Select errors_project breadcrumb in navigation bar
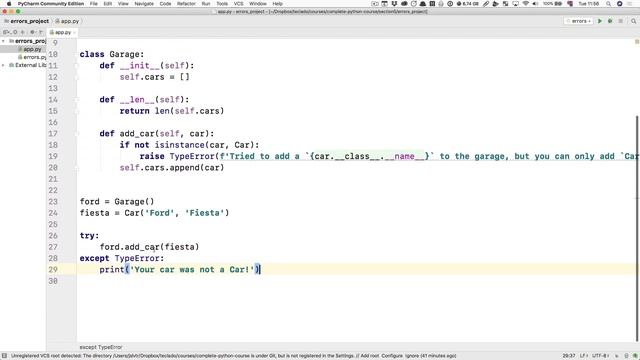640x360 pixels. (27, 21)
